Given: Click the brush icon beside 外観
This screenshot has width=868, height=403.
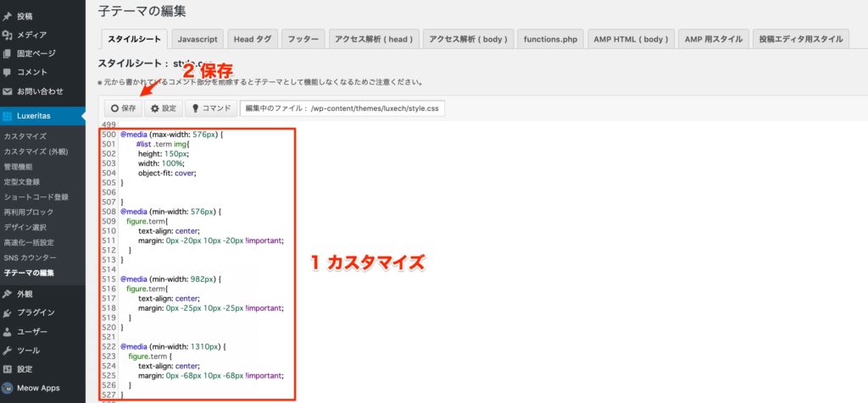Looking at the screenshot, I should (7, 294).
